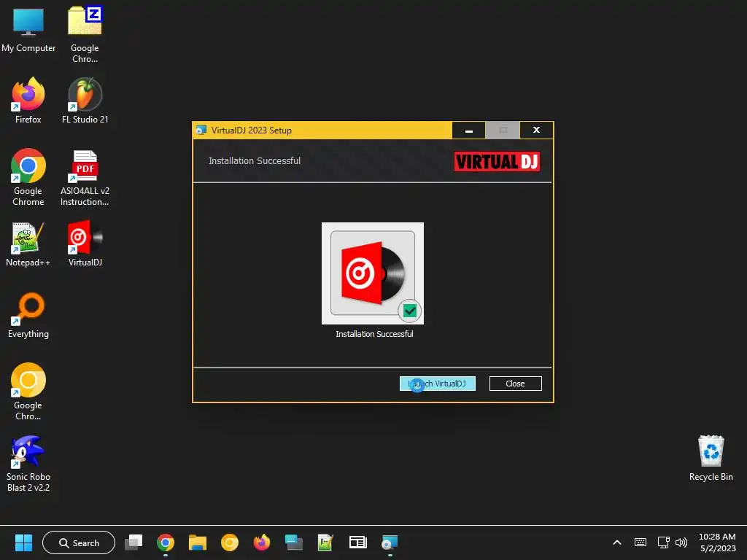Click the taskbar Search box

coord(79,542)
